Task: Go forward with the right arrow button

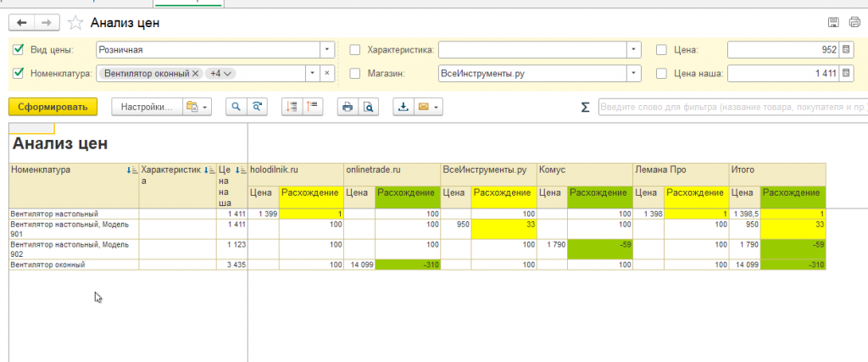Action: click(47, 23)
